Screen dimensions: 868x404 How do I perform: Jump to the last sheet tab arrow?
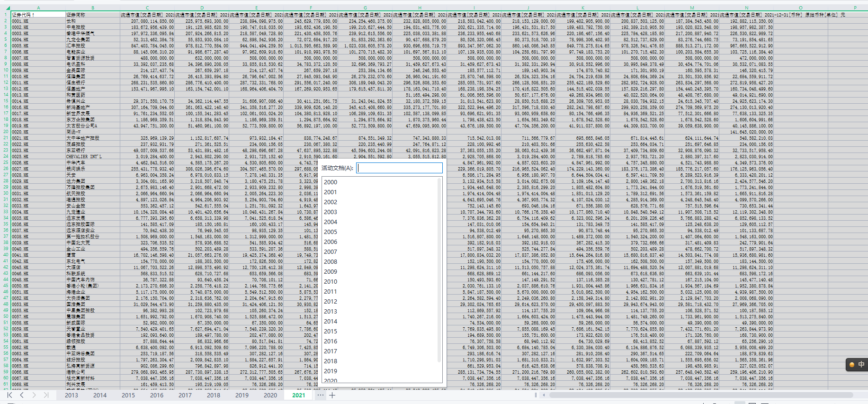point(46,395)
